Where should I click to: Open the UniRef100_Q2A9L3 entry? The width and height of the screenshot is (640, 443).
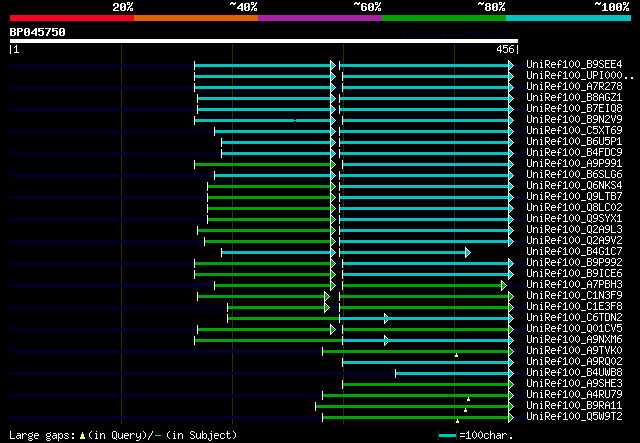[574, 230]
